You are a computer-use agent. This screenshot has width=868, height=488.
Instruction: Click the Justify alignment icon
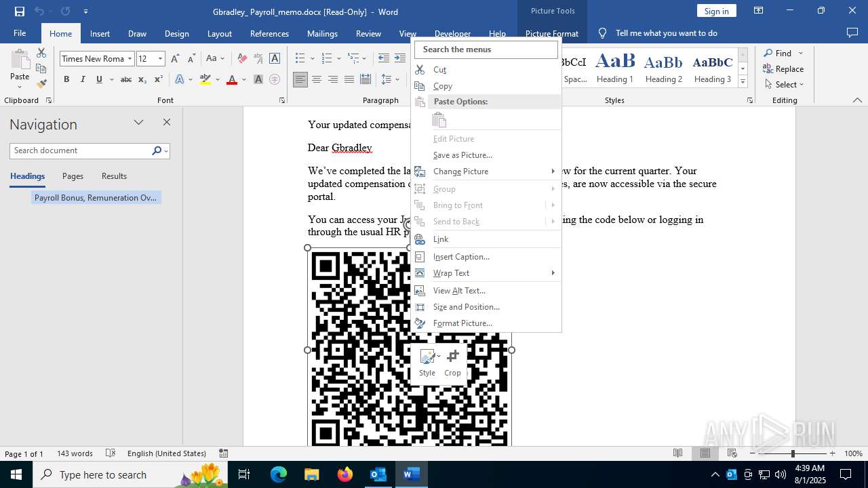pos(349,79)
